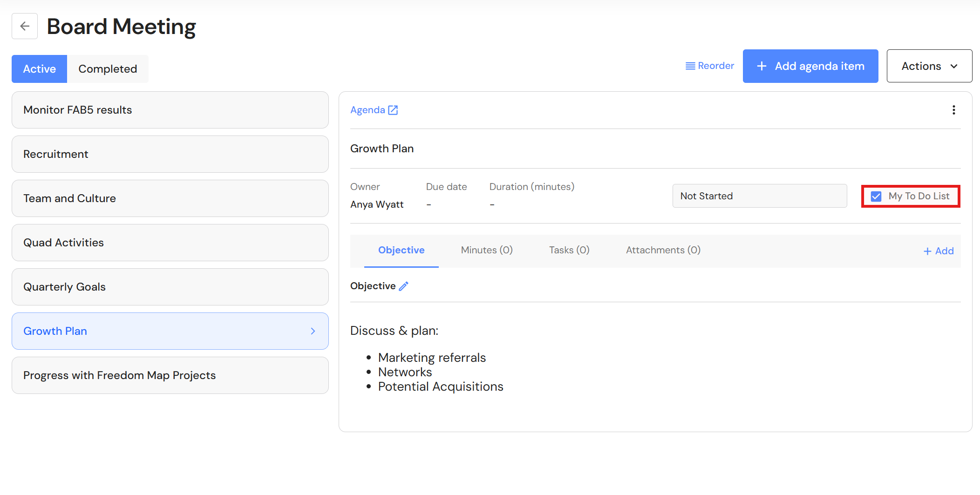Open the Minutes (0) tab
This screenshot has height=495, width=980.
tap(487, 250)
